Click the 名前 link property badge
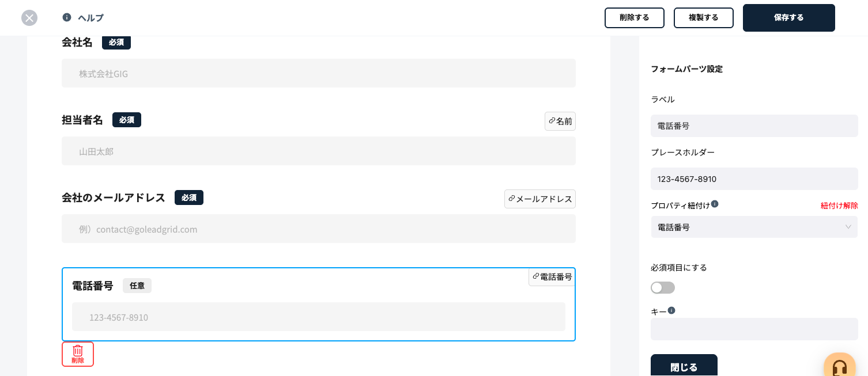868x376 pixels. click(x=560, y=121)
